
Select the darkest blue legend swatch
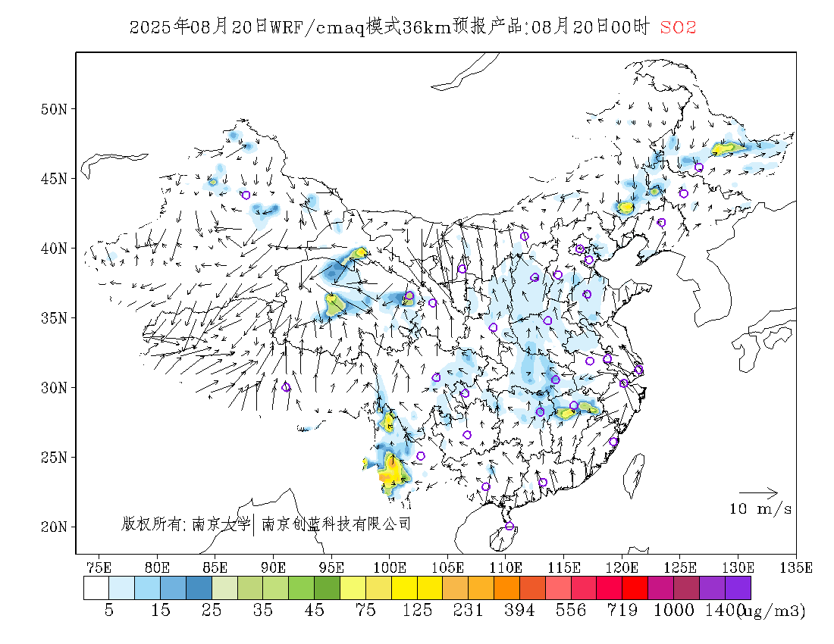point(199,588)
